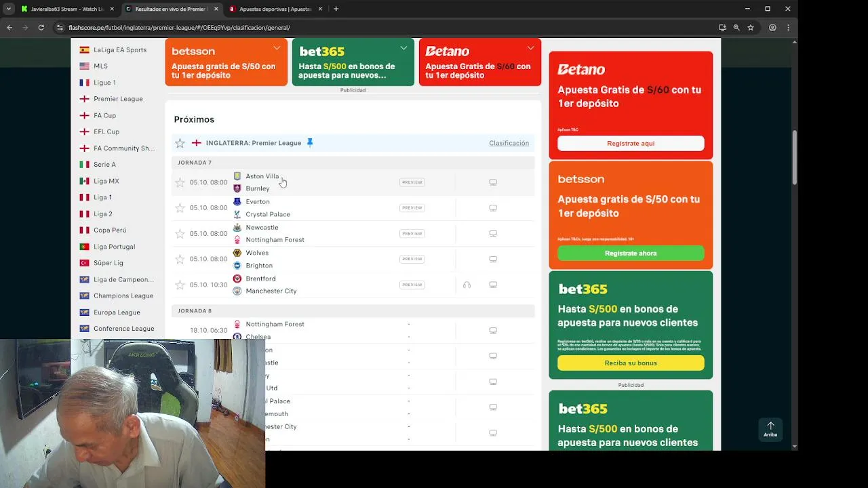Reload the page with the refresh icon
This screenshot has width=868, height=488.
pos(41,28)
